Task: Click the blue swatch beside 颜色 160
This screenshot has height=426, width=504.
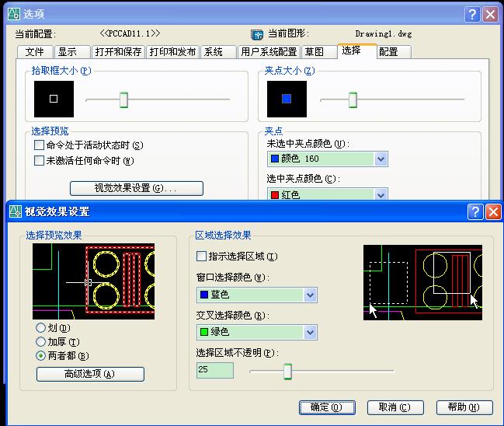Action: click(x=275, y=159)
